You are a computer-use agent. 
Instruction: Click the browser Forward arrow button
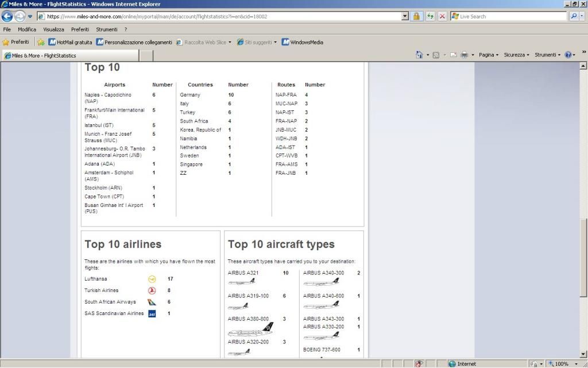click(x=20, y=16)
